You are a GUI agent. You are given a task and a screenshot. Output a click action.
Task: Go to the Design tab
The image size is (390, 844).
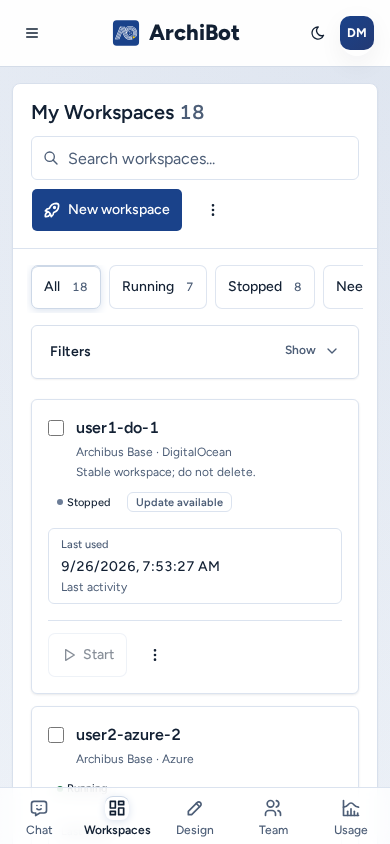[x=195, y=817]
